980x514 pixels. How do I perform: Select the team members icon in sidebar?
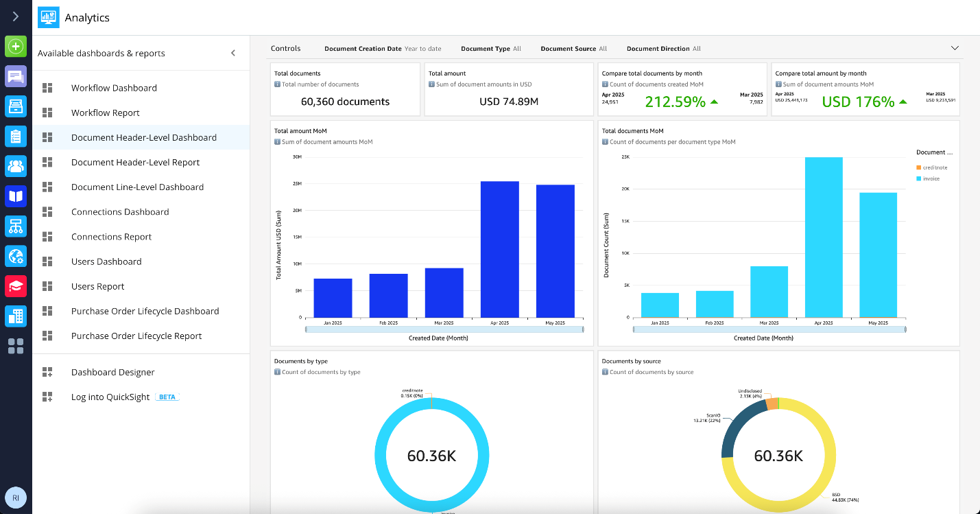16,166
